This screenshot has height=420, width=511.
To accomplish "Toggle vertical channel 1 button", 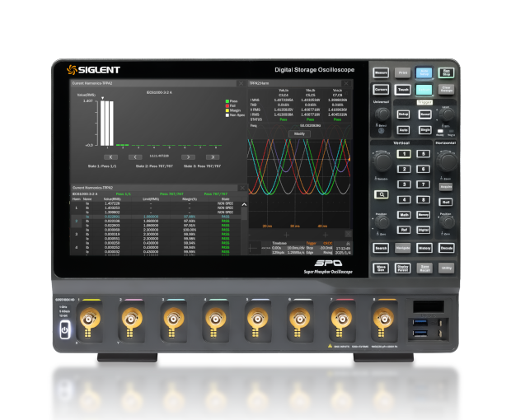I will 404,153.
